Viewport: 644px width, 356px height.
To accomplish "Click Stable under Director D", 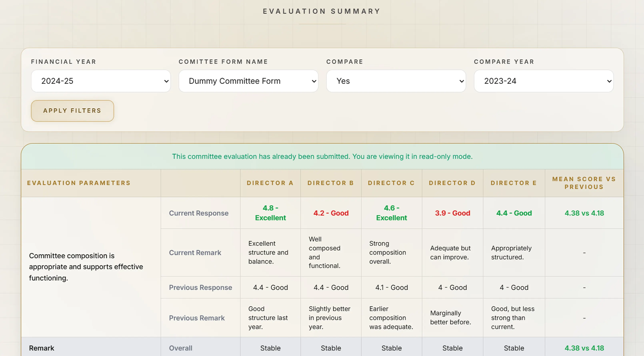I will click(x=452, y=348).
